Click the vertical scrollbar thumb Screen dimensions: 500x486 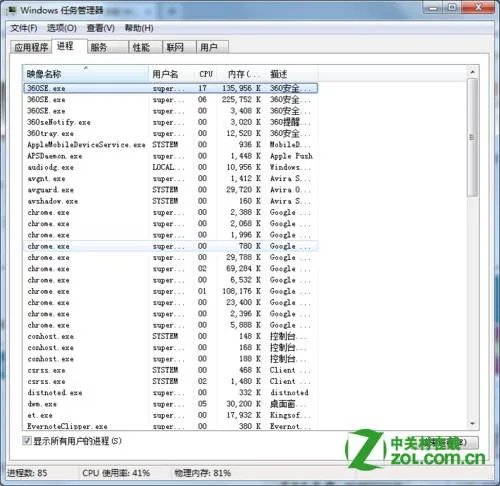[x=472, y=137]
